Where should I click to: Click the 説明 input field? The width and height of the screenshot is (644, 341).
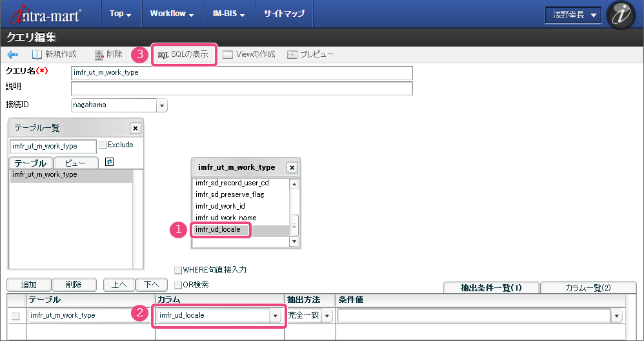coord(241,88)
